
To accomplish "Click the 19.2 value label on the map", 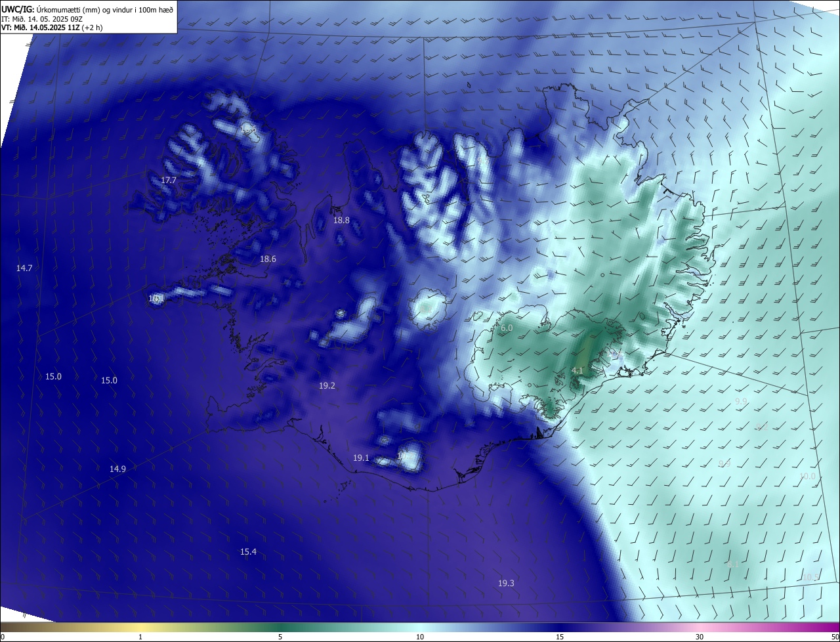I will (x=327, y=386).
